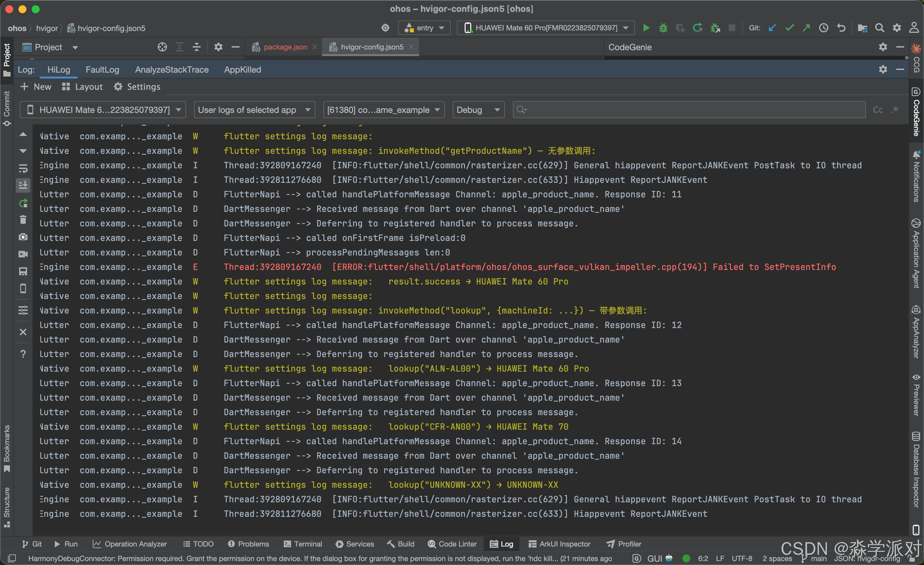Start screen recording with video icon
The height and width of the screenshot is (565, 924).
point(23,254)
